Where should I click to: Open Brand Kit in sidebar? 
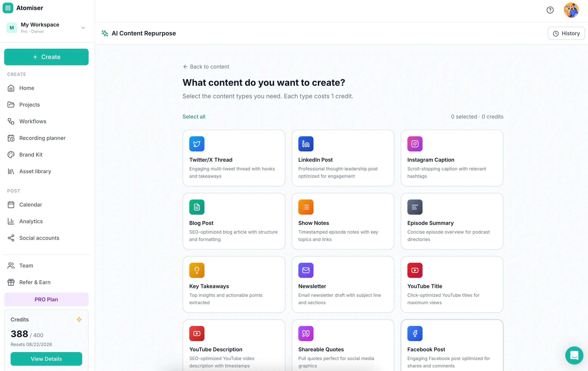[x=46, y=155]
